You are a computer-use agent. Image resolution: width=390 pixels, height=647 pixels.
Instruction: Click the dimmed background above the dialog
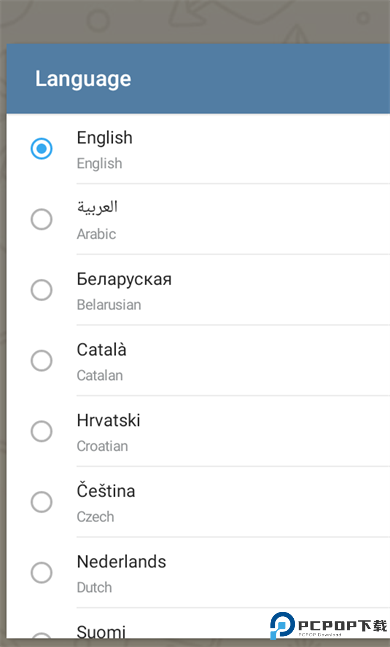195,21
